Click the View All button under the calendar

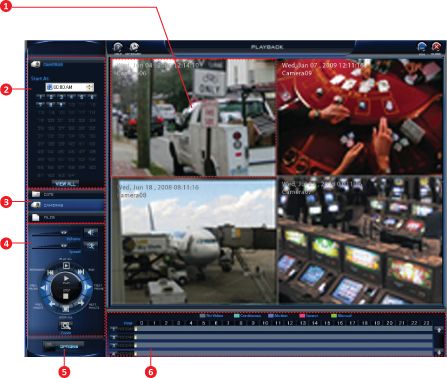click(66, 184)
